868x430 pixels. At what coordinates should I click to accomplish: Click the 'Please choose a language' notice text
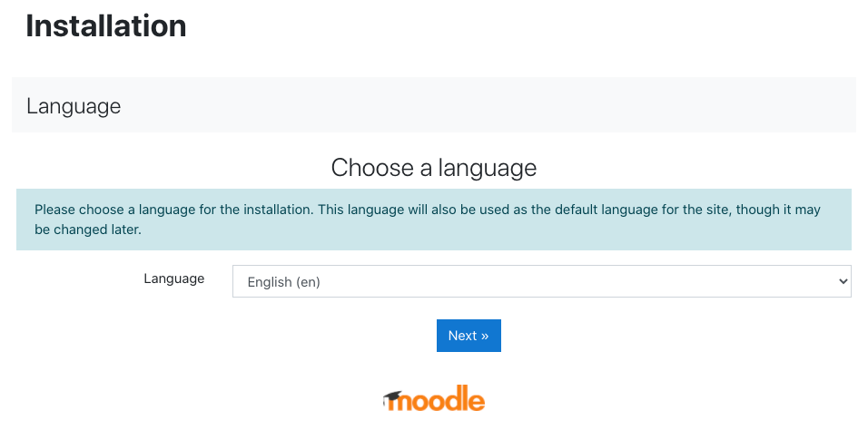point(428,210)
